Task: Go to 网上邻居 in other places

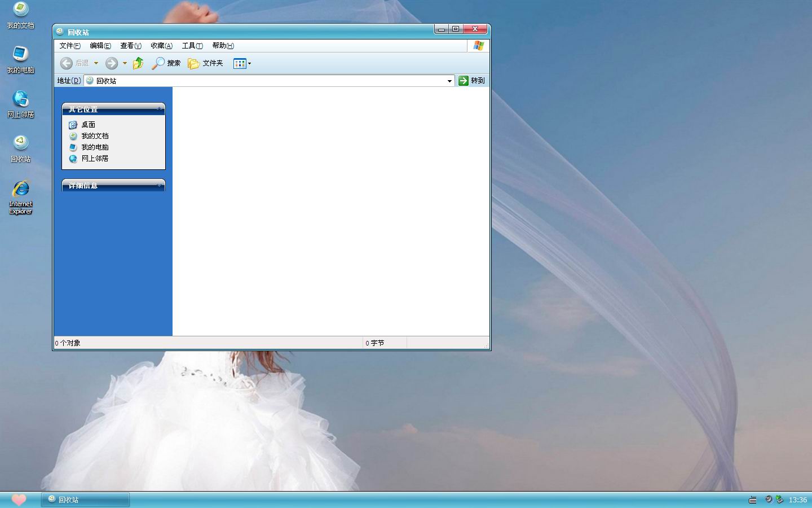Action: click(x=89, y=159)
